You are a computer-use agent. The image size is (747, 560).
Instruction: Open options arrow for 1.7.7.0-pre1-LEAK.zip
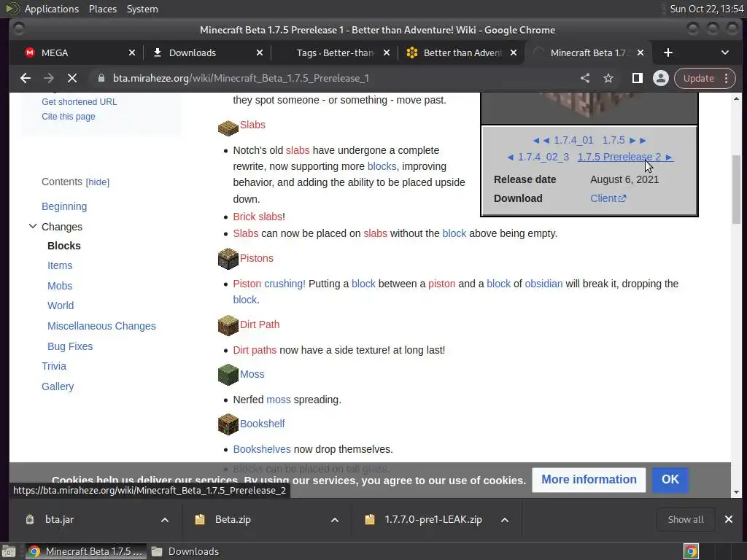tap(505, 519)
